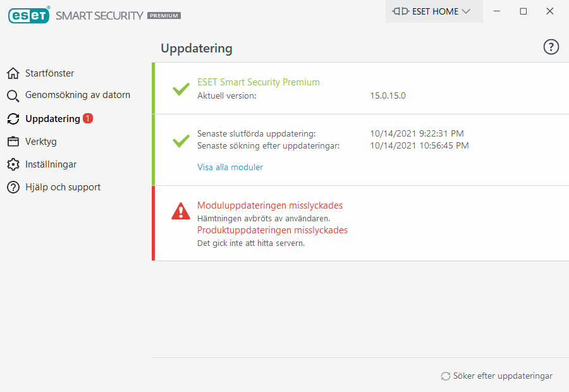Click the Verktyg briefcase icon

13,142
